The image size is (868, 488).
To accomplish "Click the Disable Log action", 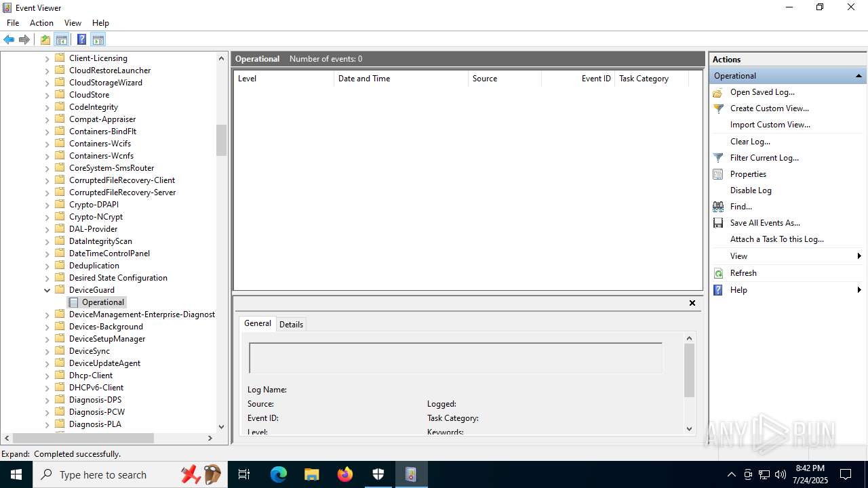I will pyautogui.click(x=751, y=190).
